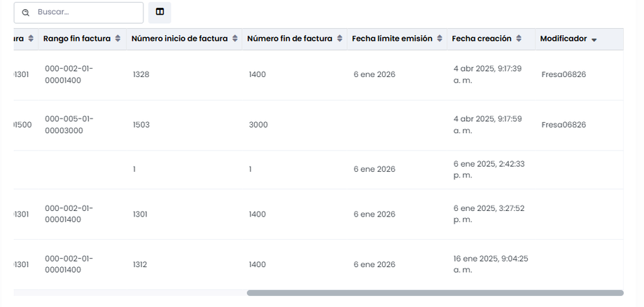Sort by Fecha límite emisión arrows
This screenshot has width=644, height=307.
point(439,39)
